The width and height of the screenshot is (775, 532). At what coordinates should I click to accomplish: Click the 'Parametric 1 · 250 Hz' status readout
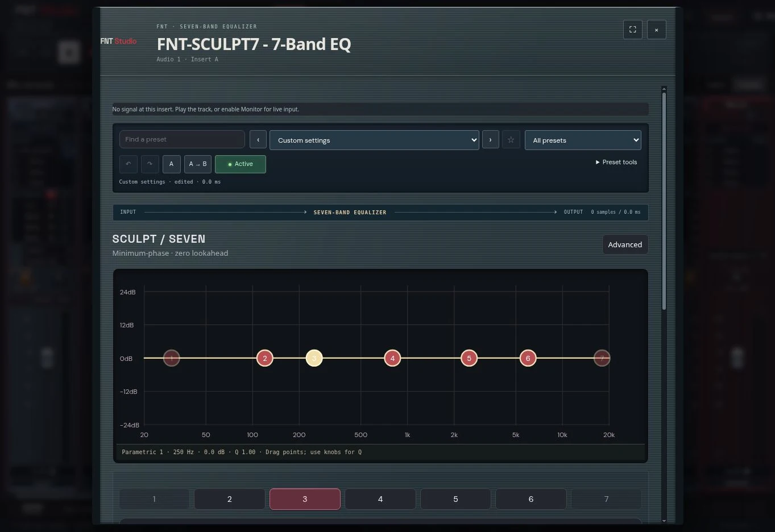242,452
